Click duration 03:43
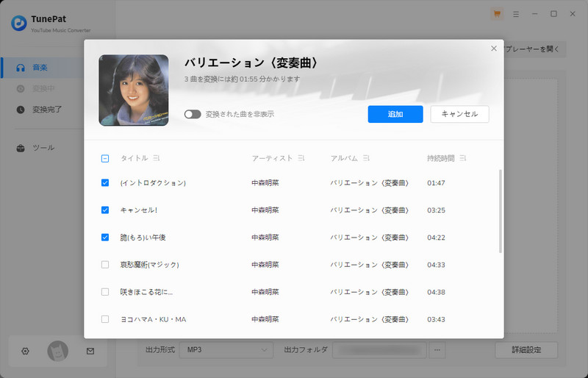588x378 pixels. click(436, 319)
